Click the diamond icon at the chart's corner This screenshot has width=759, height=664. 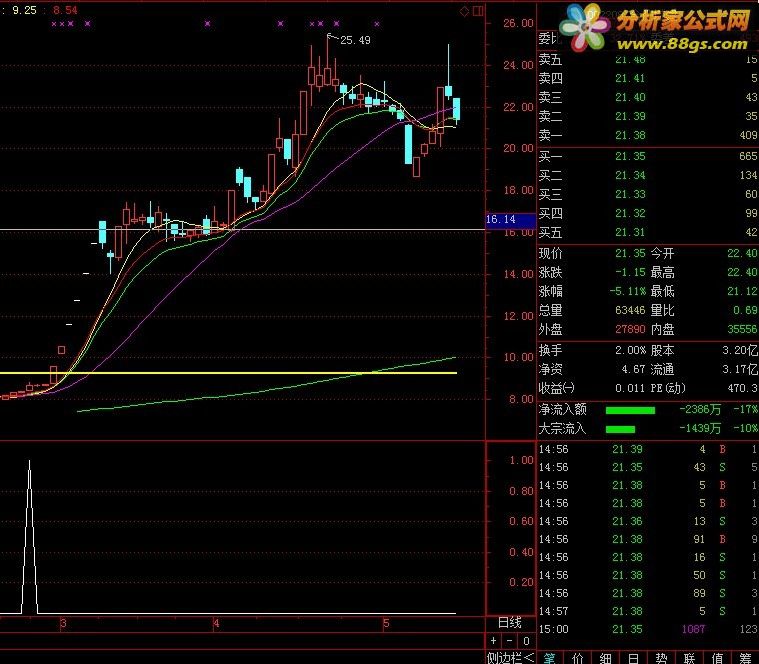464,11
